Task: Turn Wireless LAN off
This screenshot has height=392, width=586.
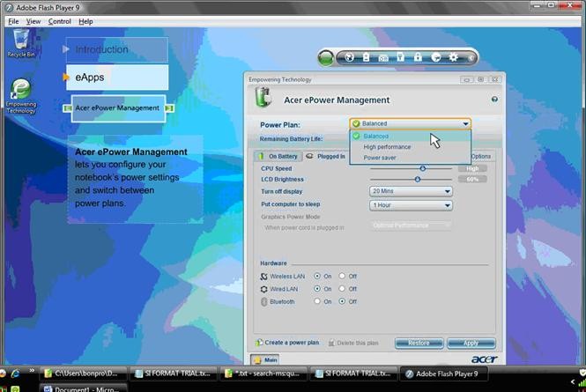Action: 342,276
